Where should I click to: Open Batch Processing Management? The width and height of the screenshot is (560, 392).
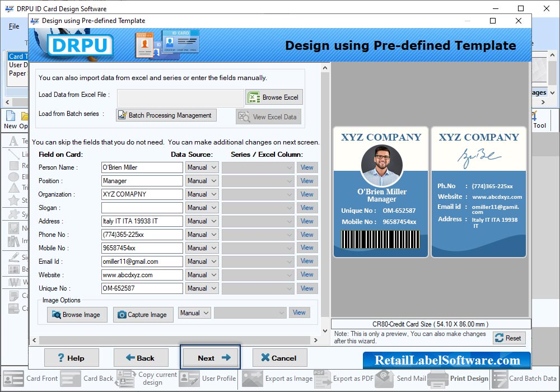tap(166, 115)
